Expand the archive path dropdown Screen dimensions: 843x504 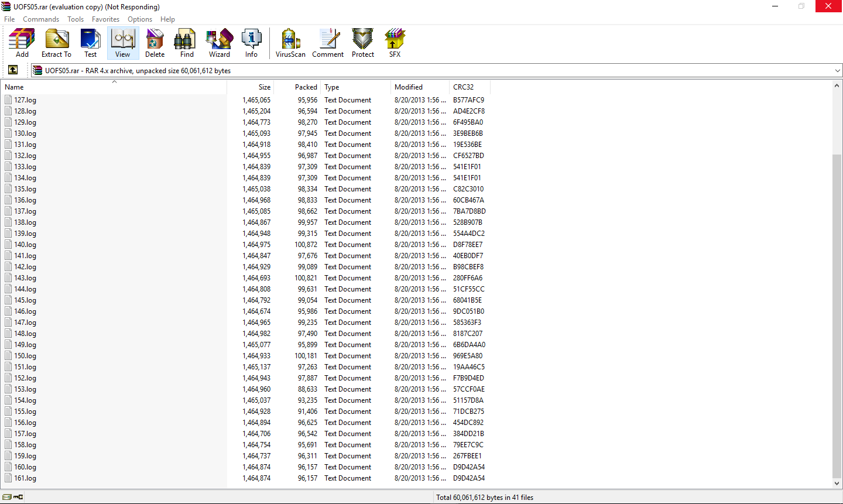pyautogui.click(x=837, y=71)
